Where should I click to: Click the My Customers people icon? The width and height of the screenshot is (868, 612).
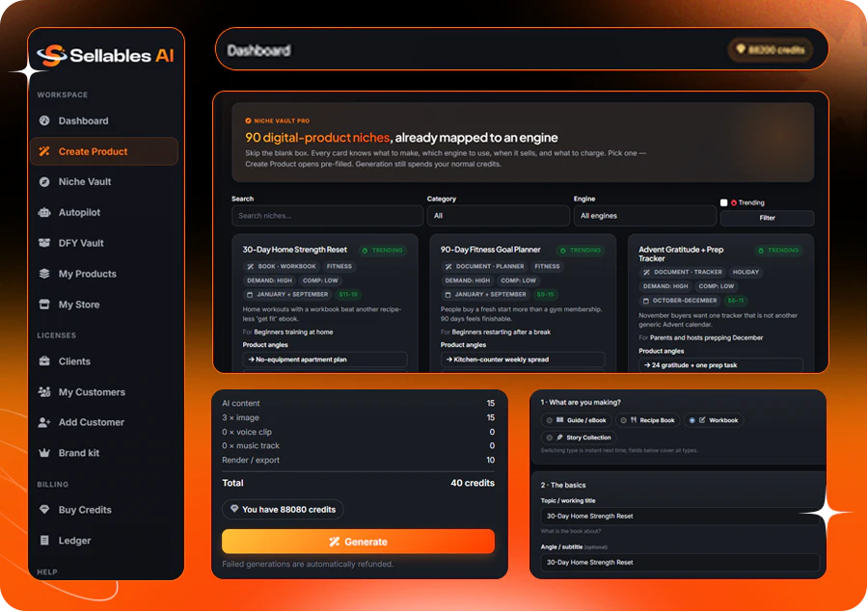[x=44, y=391]
